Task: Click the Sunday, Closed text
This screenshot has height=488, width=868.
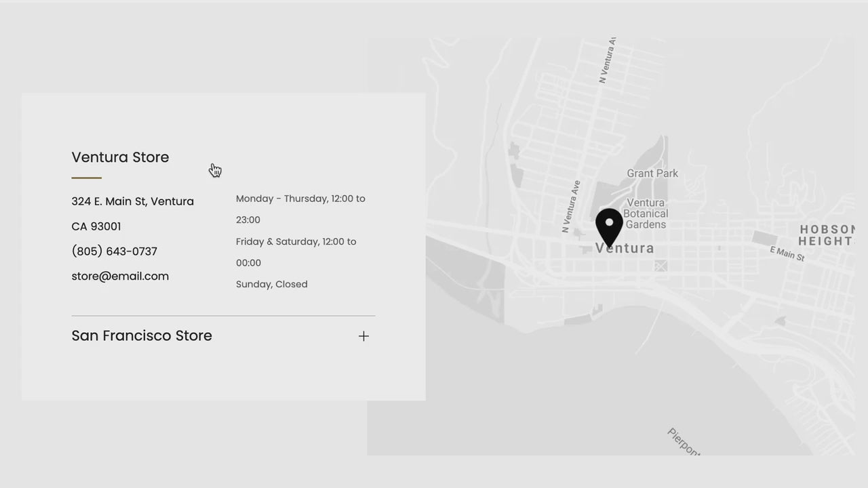Action: coord(271,284)
